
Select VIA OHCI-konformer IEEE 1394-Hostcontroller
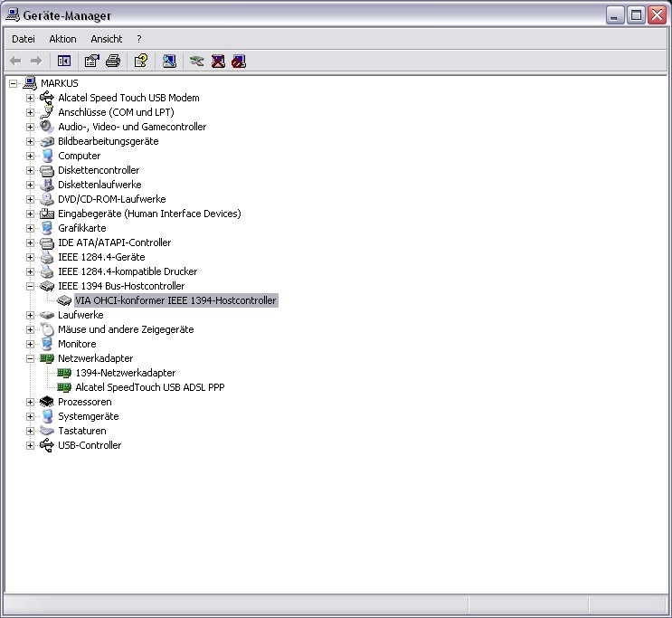coord(175,300)
